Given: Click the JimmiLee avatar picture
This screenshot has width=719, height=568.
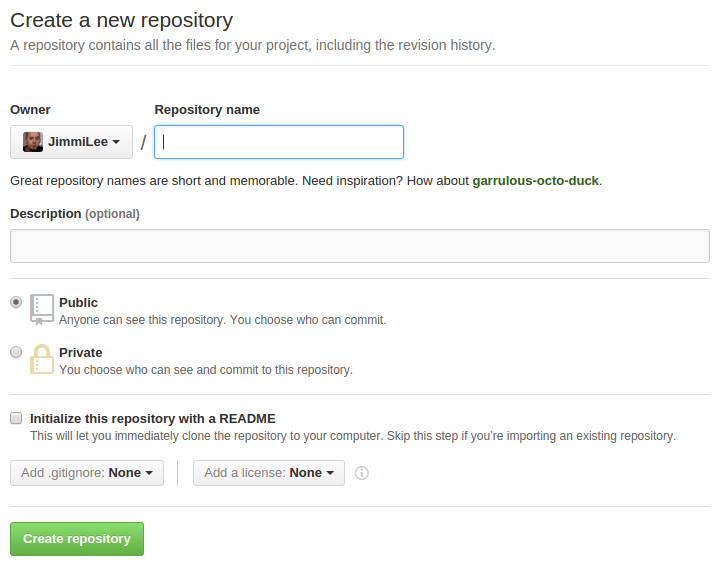Looking at the screenshot, I should tap(33, 142).
